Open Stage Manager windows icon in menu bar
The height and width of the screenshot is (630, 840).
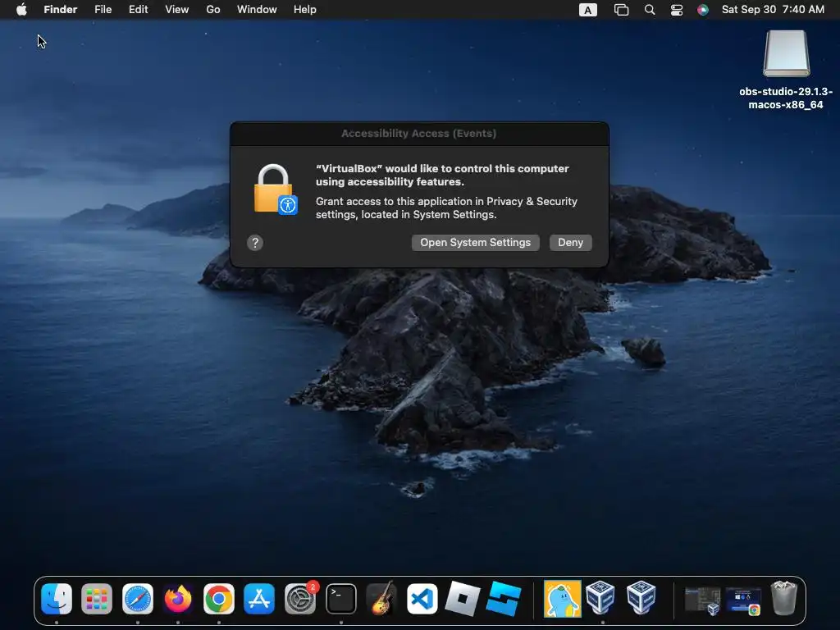pos(622,10)
